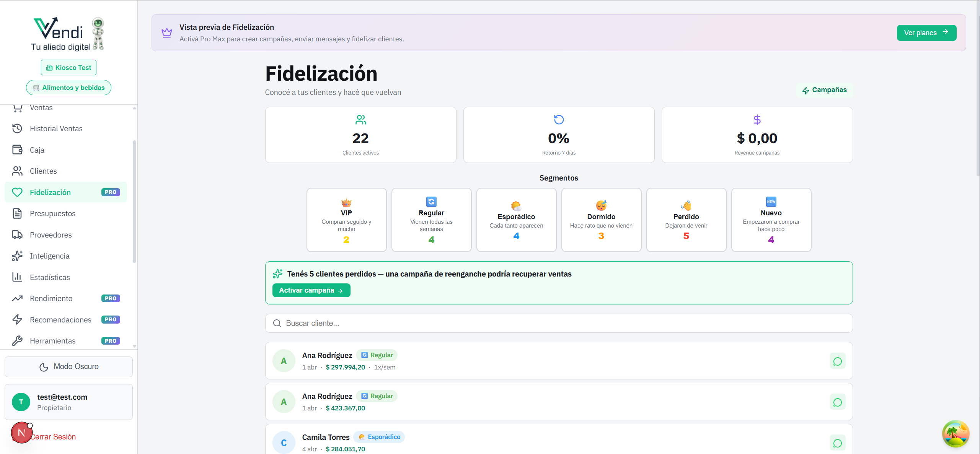This screenshot has height=454, width=980.
Task: Open Herramientas from the sidebar
Action: [53, 340]
